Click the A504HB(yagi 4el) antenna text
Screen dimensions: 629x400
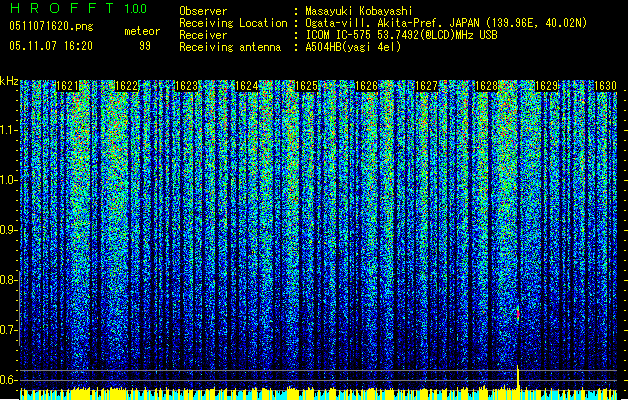[x=353, y=47]
